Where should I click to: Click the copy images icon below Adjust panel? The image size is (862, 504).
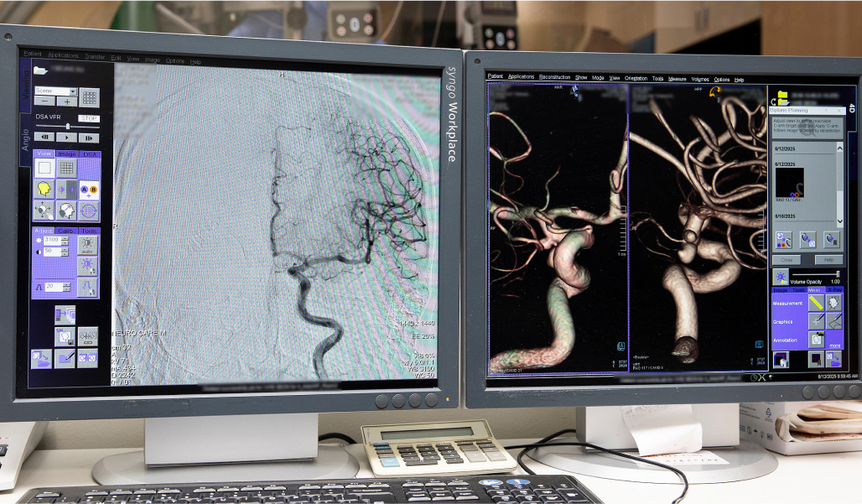click(65, 315)
